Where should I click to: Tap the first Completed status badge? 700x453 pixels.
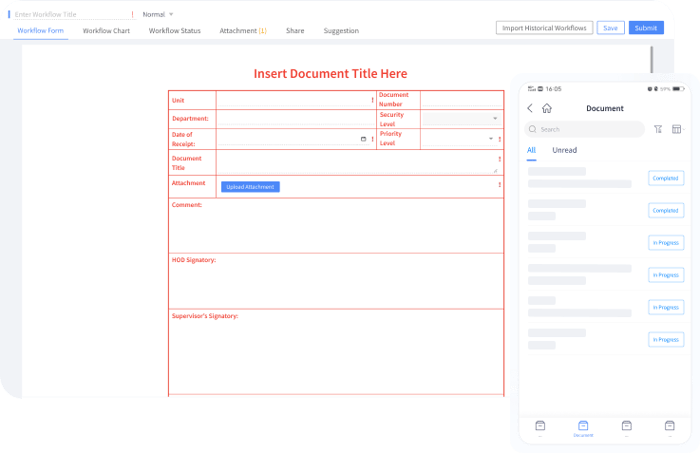pyautogui.click(x=666, y=178)
